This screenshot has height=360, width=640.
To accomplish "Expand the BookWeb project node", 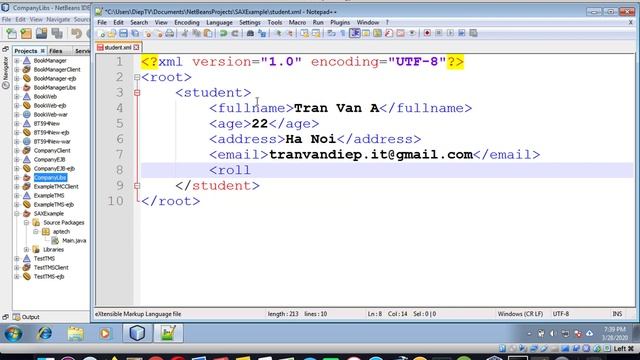I will point(17,96).
